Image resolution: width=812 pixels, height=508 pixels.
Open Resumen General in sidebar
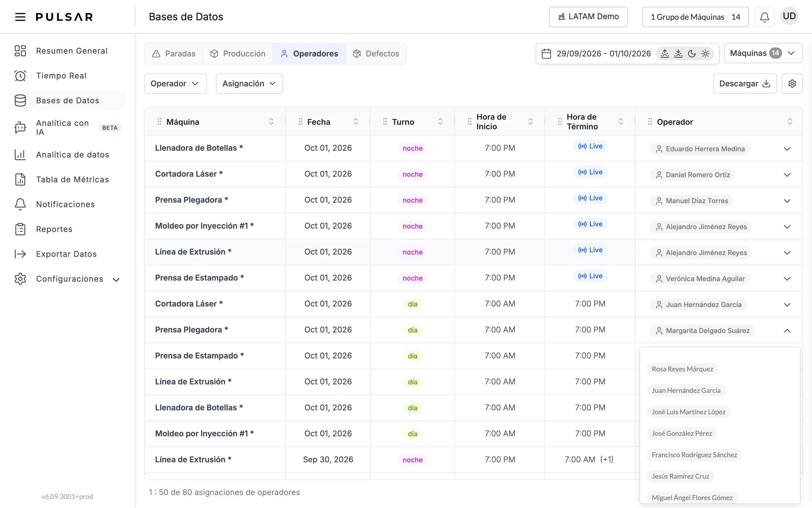(67, 51)
